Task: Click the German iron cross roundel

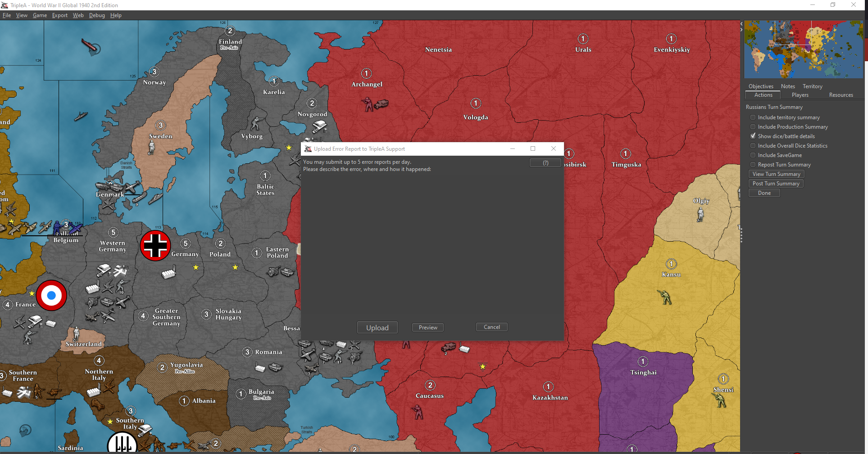Action: point(155,246)
